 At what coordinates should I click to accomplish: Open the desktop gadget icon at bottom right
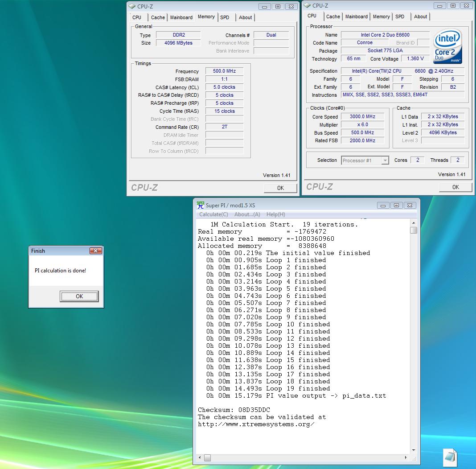(x=450, y=457)
